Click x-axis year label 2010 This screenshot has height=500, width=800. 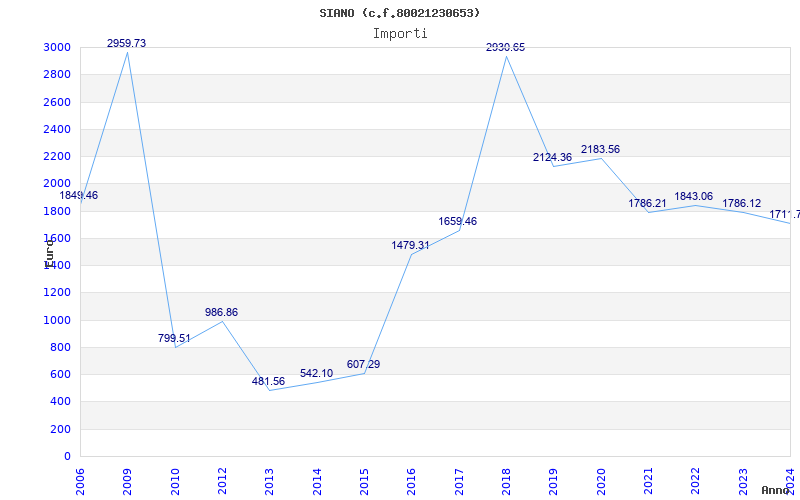pyautogui.click(x=175, y=482)
